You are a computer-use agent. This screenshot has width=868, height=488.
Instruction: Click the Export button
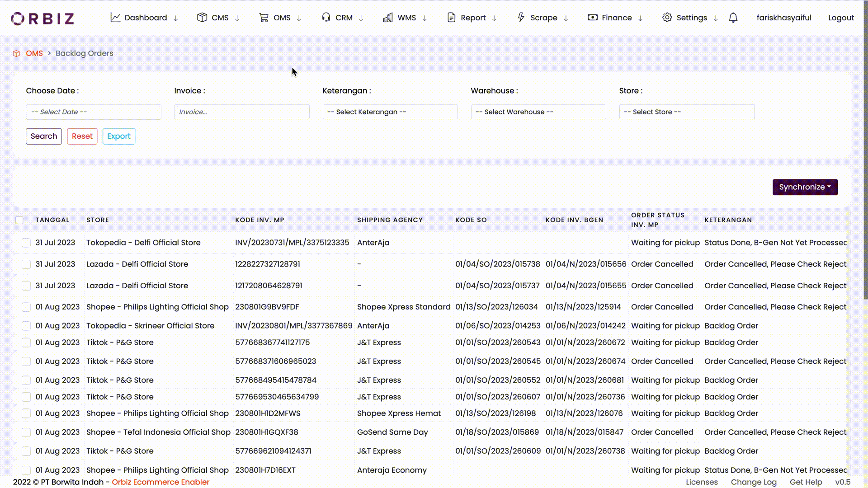pyautogui.click(x=119, y=136)
